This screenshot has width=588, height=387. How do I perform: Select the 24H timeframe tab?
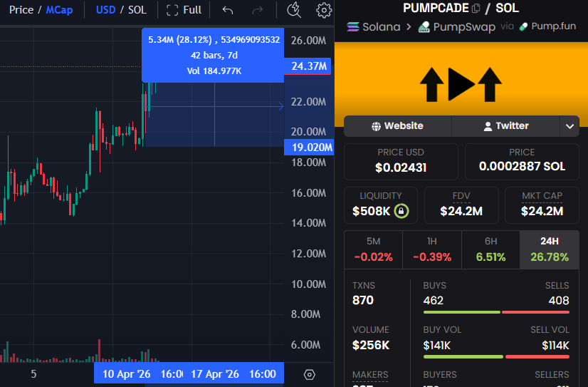pyautogui.click(x=550, y=249)
